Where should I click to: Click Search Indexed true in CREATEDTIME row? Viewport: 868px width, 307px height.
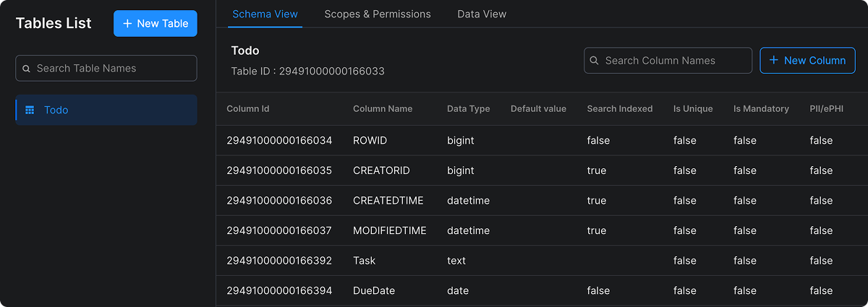click(597, 201)
